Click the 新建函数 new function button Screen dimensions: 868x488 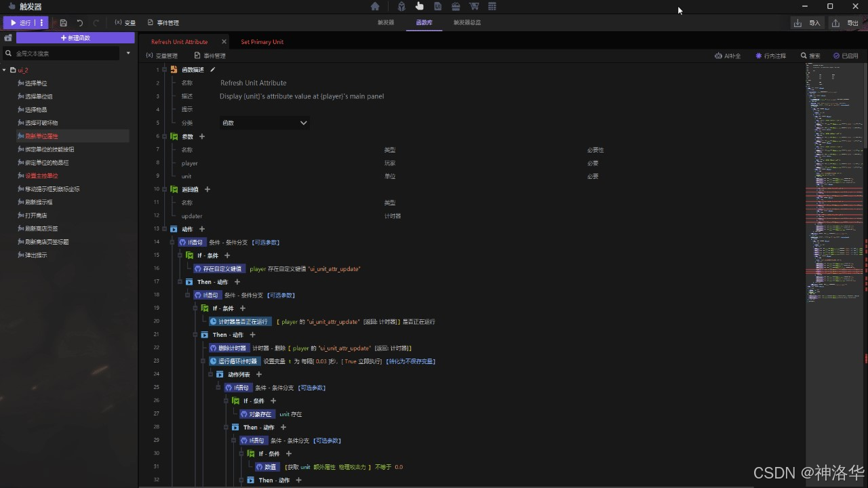[x=75, y=38]
